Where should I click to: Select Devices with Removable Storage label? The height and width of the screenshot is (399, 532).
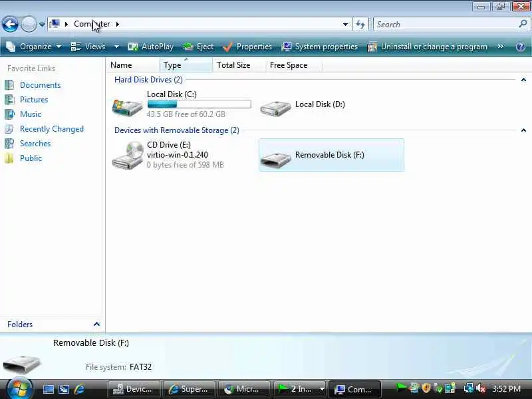pyautogui.click(x=176, y=130)
